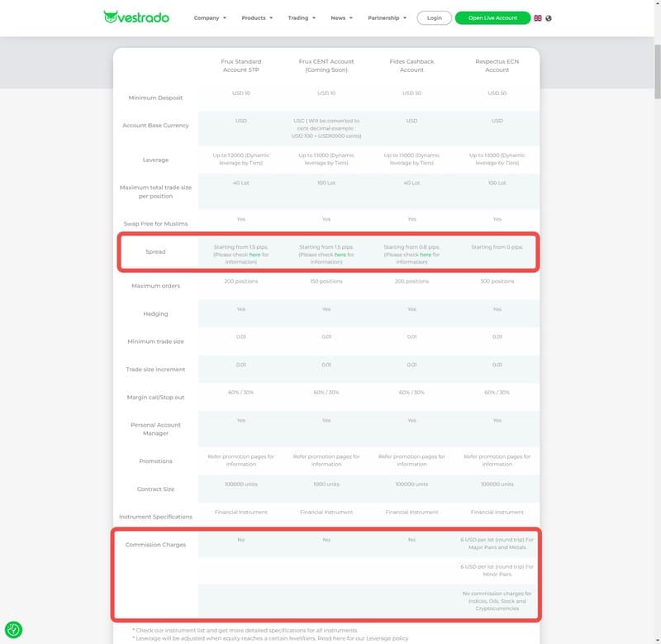
Task: Open Financial Instrument for Frux CENT account
Action: tap(326, 512)
